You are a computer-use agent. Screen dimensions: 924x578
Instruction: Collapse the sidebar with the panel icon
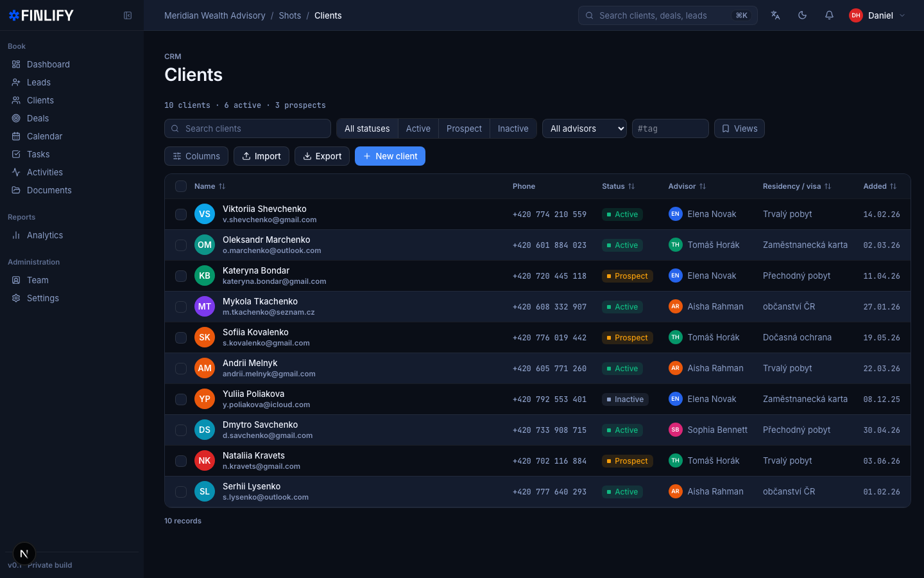128,15
